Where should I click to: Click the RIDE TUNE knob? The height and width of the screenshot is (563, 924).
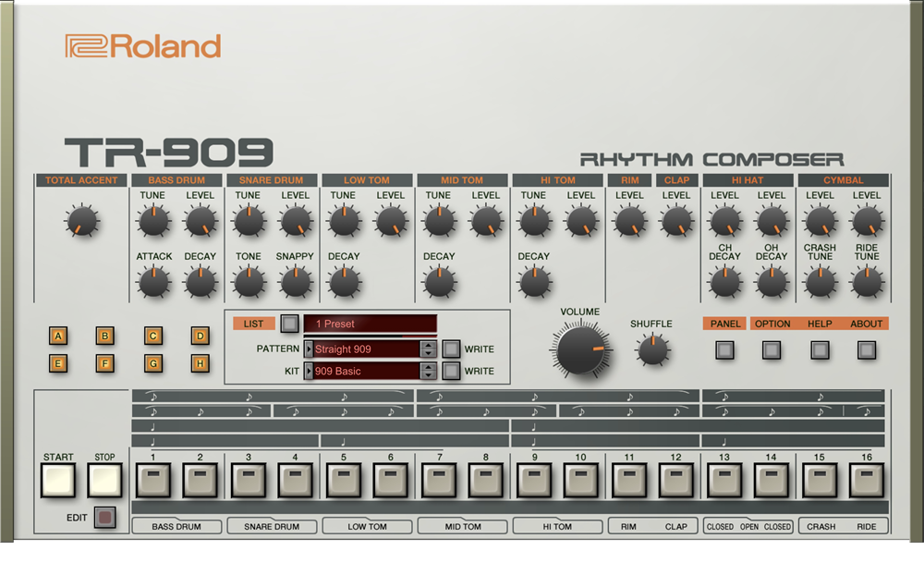click(x=867, y=282)
